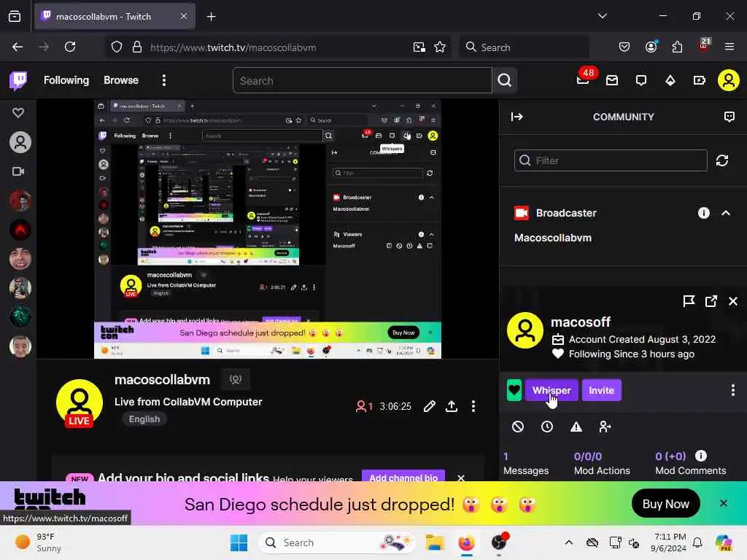Click the Followed channels heart icon in sidebar
This screenshot has height=560, width=747.
pos(18,113)
